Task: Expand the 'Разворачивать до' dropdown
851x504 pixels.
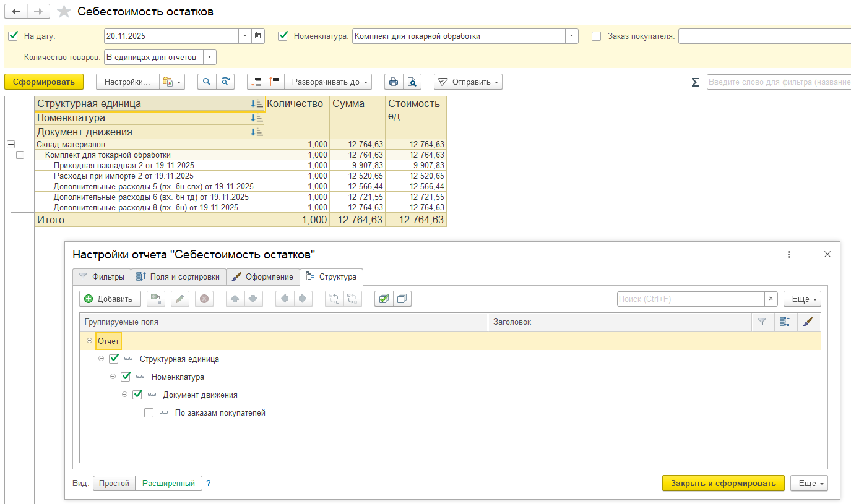Action: pyautogui.click(x=330, y=82)
